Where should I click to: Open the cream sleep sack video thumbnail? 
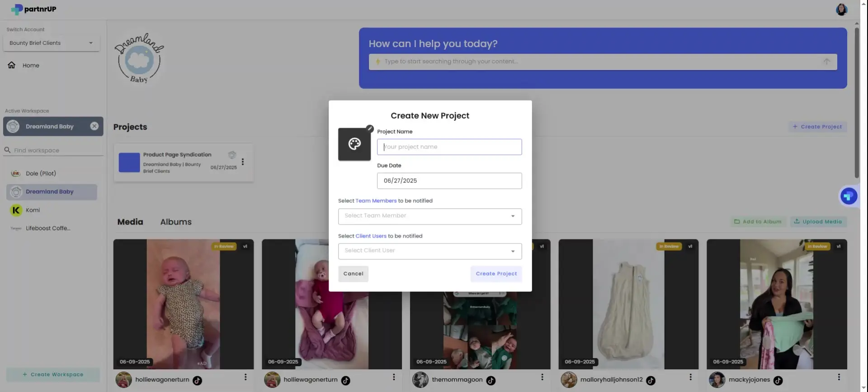click(628, 304)
